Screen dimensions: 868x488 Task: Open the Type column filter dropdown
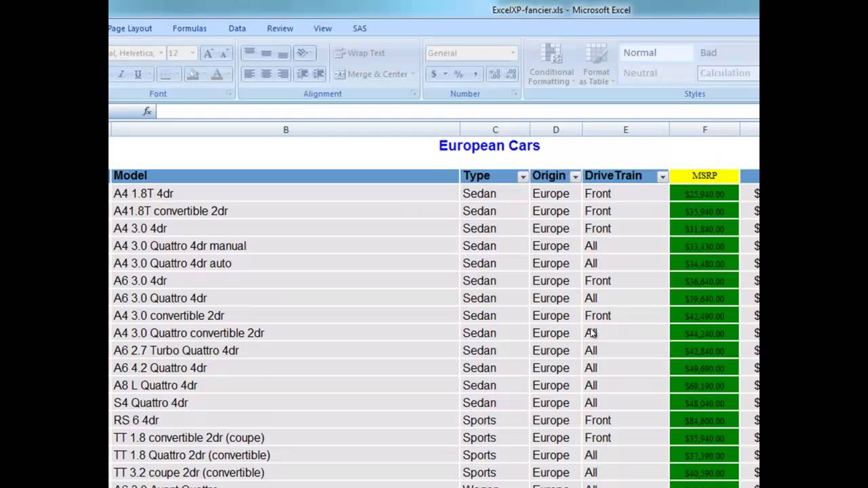522,176
